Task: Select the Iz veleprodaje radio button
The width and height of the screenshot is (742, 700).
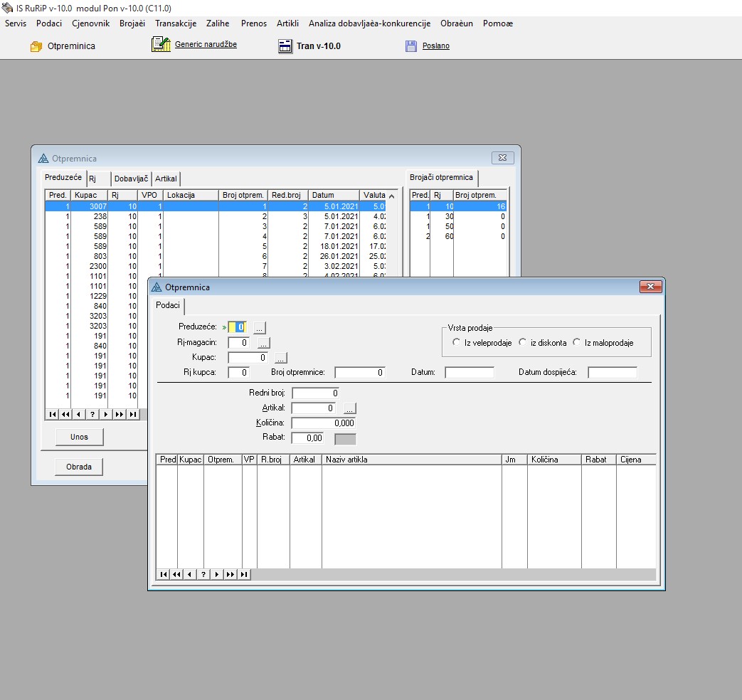Action: [x=457, y=342]
